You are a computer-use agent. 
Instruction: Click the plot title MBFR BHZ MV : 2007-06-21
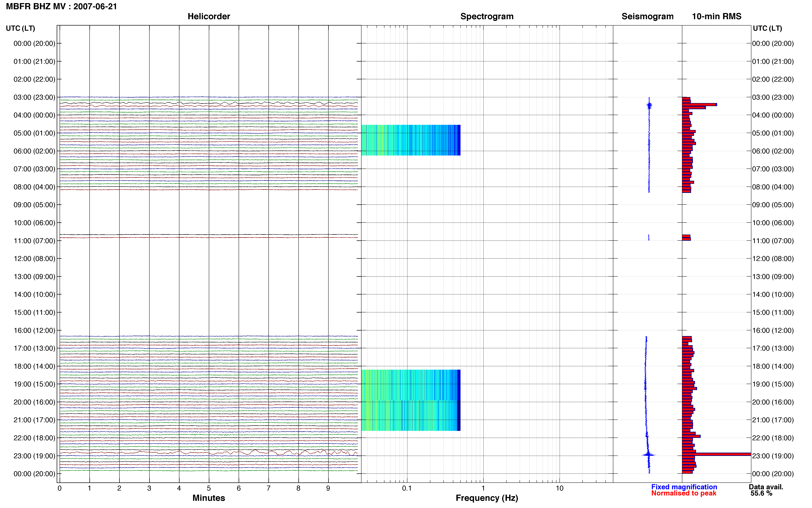coord(61,6)
